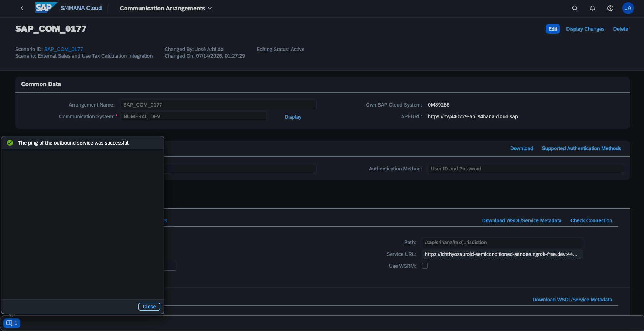Toggle the messages indicator button showing 1
The height and width of the screenshot is (331, 644).
(12, 323)
